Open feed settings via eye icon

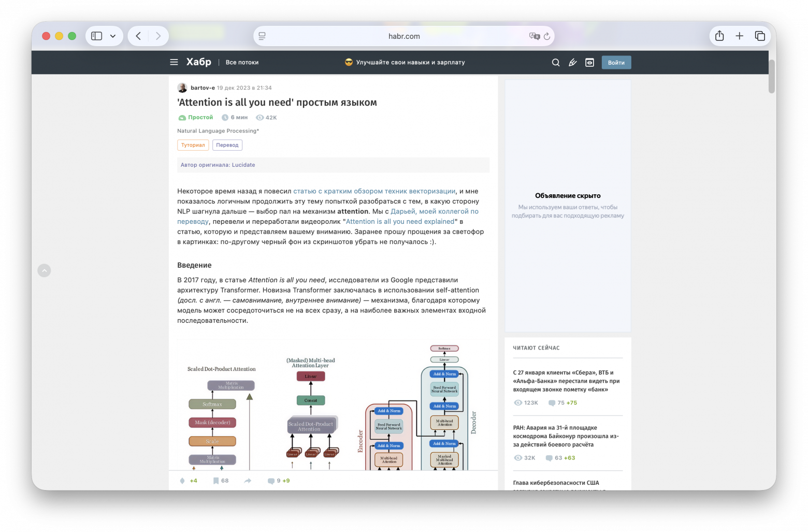tap(589, 62)
